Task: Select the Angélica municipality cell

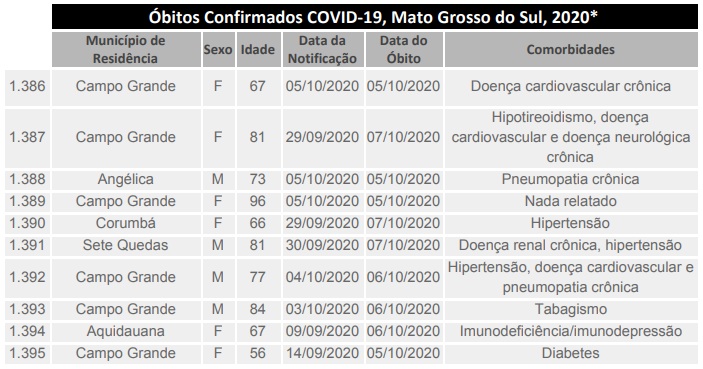Action: coord(126,179)
